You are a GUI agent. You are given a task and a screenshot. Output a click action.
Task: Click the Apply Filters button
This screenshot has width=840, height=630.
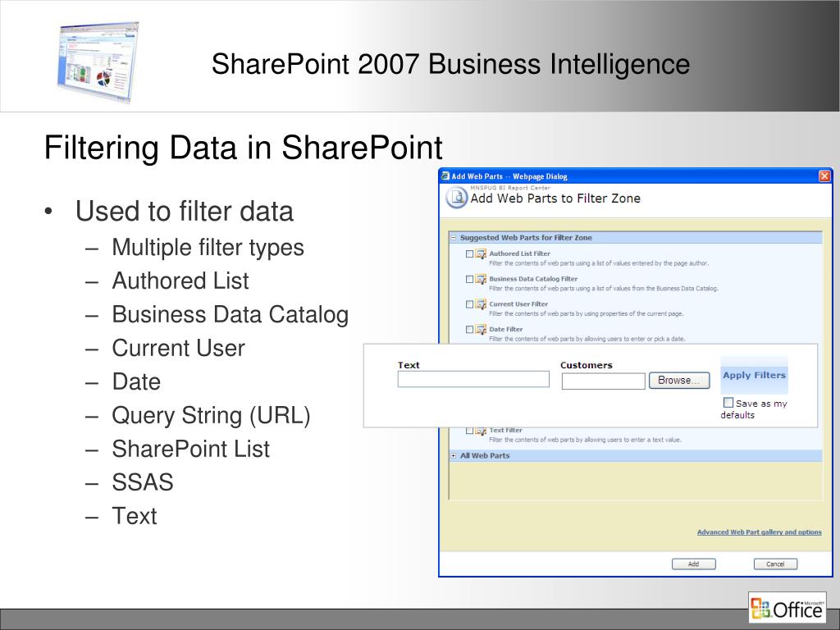(755, 375)
